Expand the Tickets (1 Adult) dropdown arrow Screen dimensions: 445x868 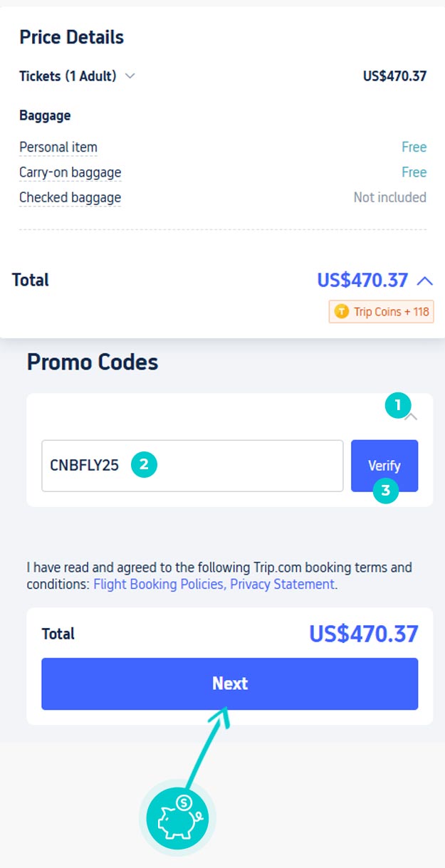(130, 76)
